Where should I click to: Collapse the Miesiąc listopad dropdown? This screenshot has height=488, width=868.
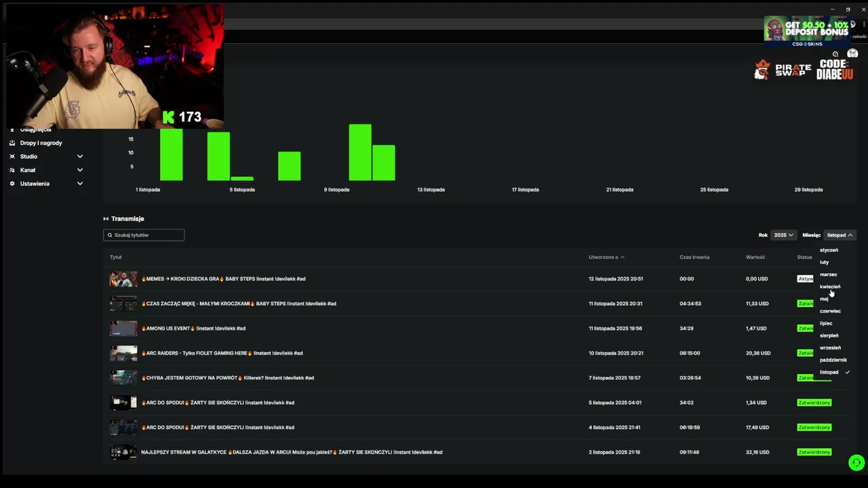(x=840, y=235)
